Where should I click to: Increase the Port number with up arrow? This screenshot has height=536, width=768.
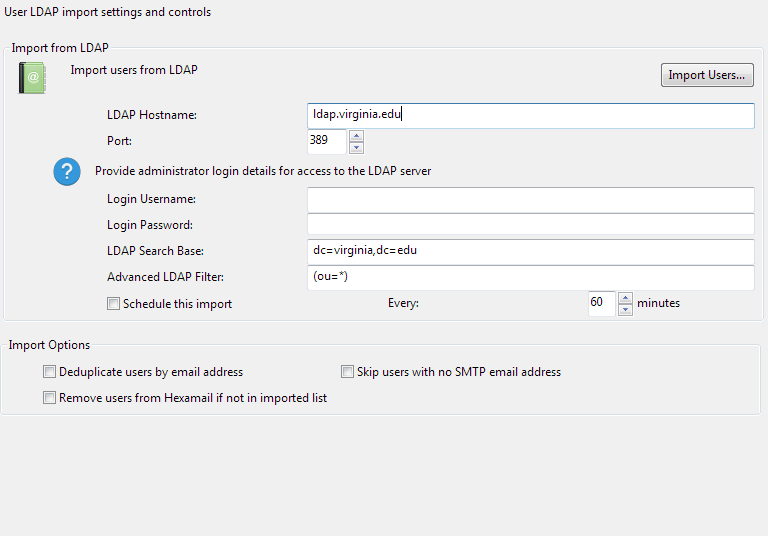click(356, 135)
